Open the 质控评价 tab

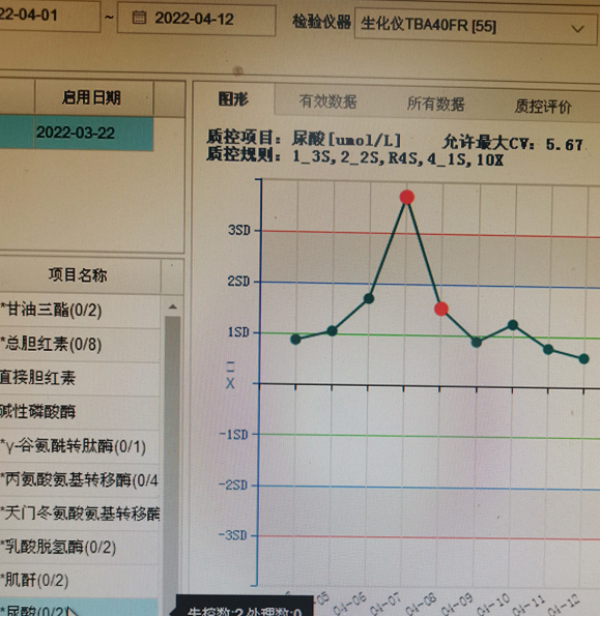coord(543,105)
